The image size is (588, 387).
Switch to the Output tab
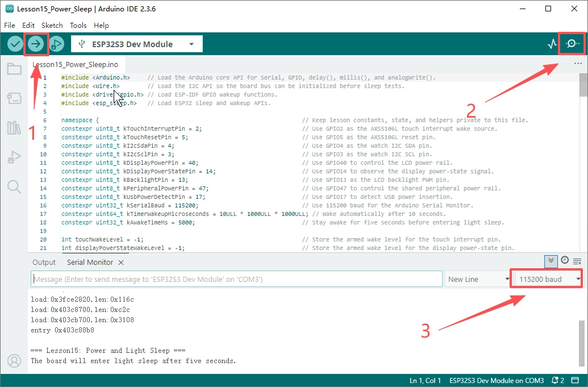click(44, 262)
